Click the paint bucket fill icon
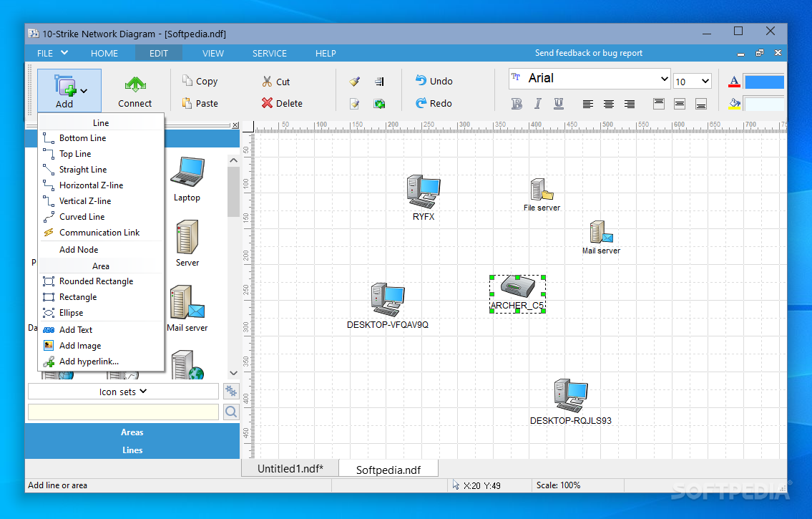 734,104
